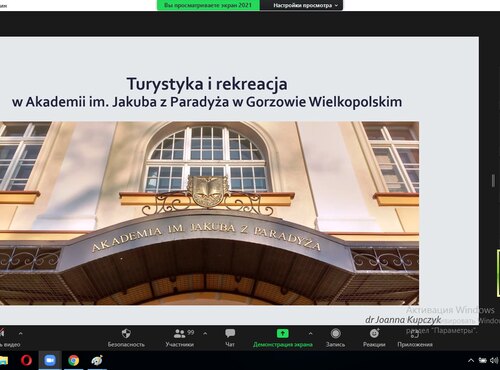Open the Security (Безопасность) shield menu
This screenshot has height=370, width=500.
(126, 338)
